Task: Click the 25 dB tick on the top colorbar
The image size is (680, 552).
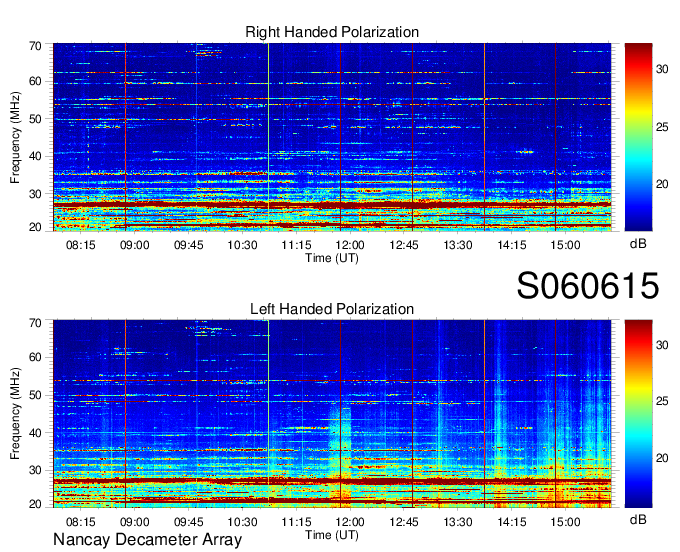Action: [x=662, y=127]
